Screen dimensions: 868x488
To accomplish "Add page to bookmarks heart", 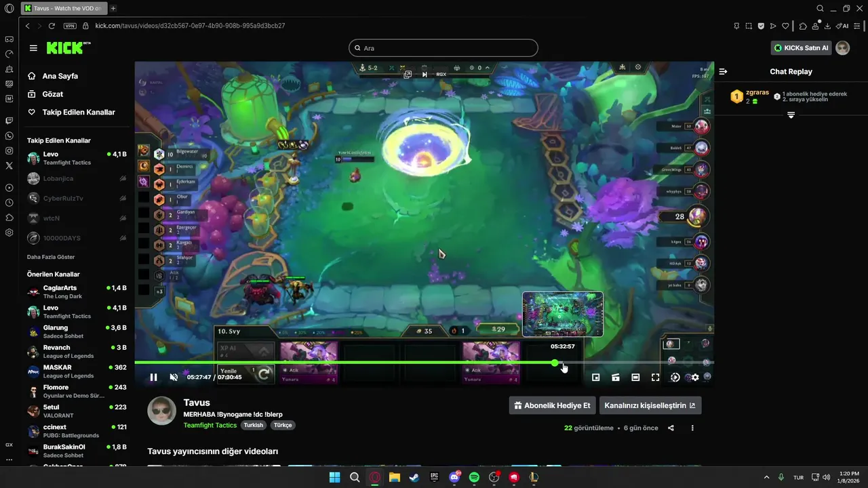I will click(785, 26).
